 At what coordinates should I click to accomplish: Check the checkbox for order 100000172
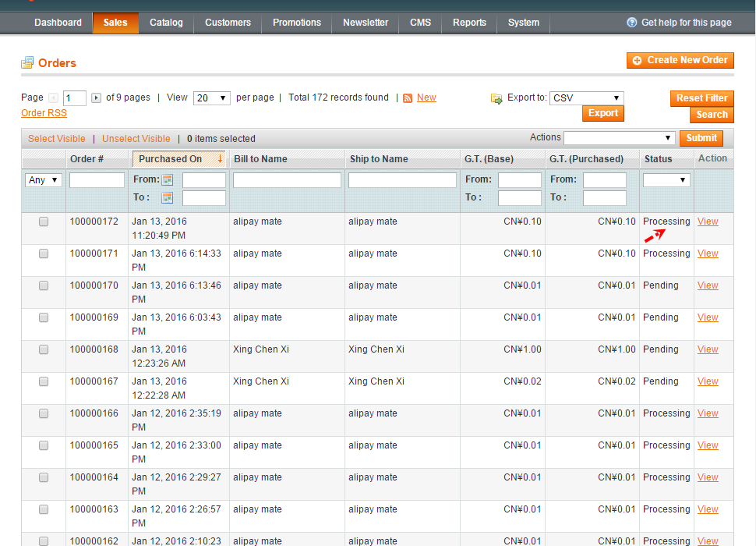[x=44, y=221]
